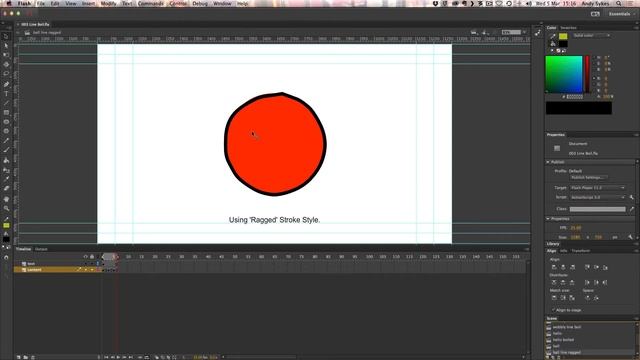Select the Pen tool

[x=6, y=84]
